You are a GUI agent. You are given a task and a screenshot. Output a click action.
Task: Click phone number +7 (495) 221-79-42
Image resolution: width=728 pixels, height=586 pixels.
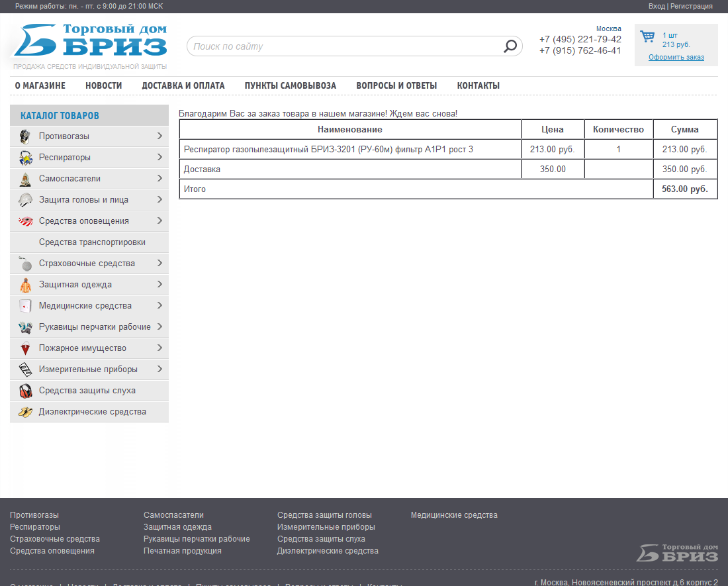point(580,40)
